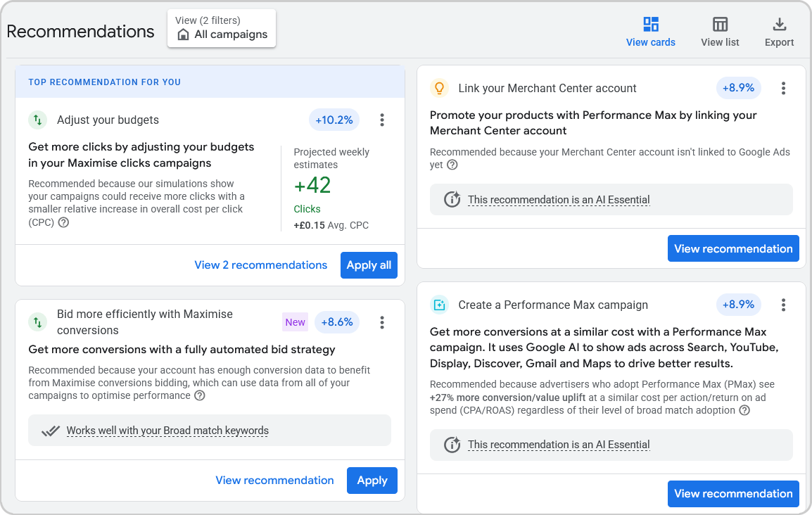The height and width of the screenshot is (515, 812).
Task: Click green arrows icon on Adjust your budgets
Action: 38,120
